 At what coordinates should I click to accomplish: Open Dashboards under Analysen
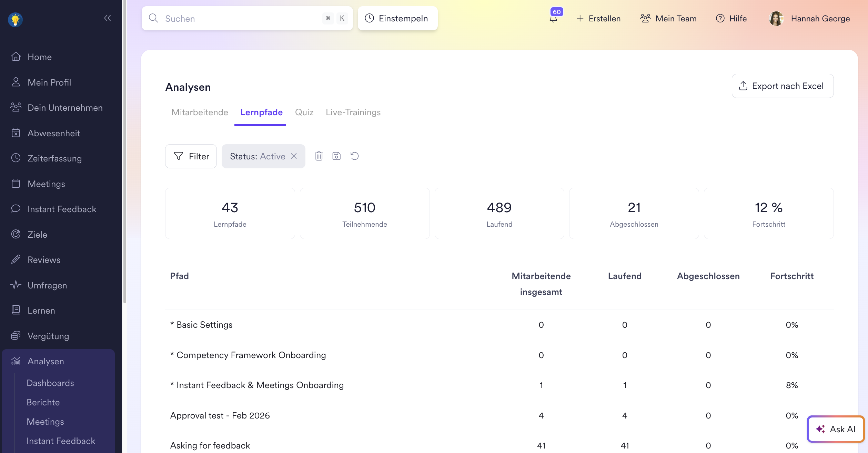50,383
